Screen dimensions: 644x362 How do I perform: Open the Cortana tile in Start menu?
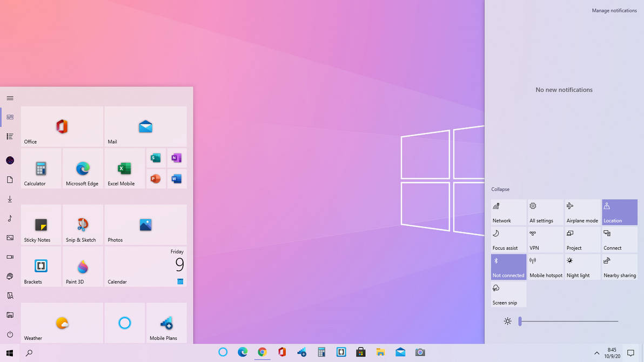[124, 323]
